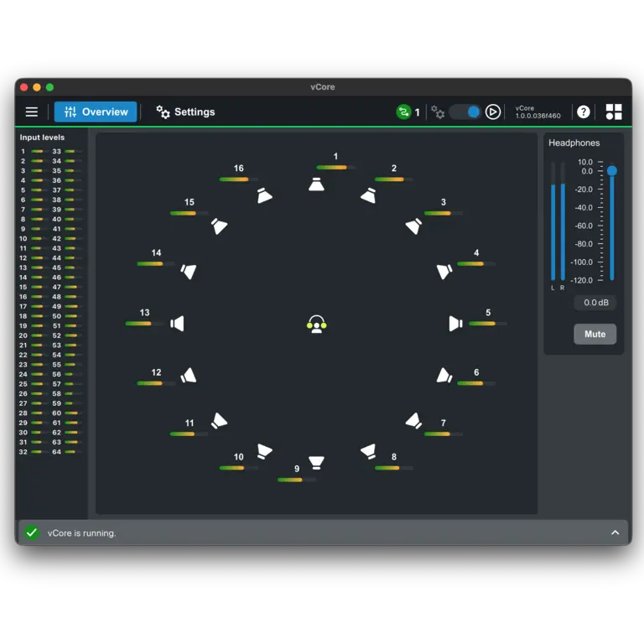This screenshot has width=644, height=644.
Task: Select speaker 1 icon at top
Action: pos(316,184)
